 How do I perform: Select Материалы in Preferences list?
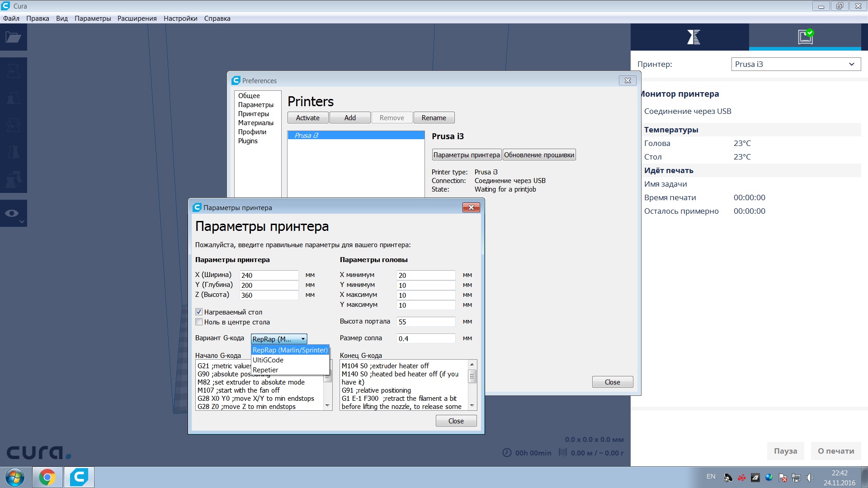pyautogui.click(x=255, y=123)
